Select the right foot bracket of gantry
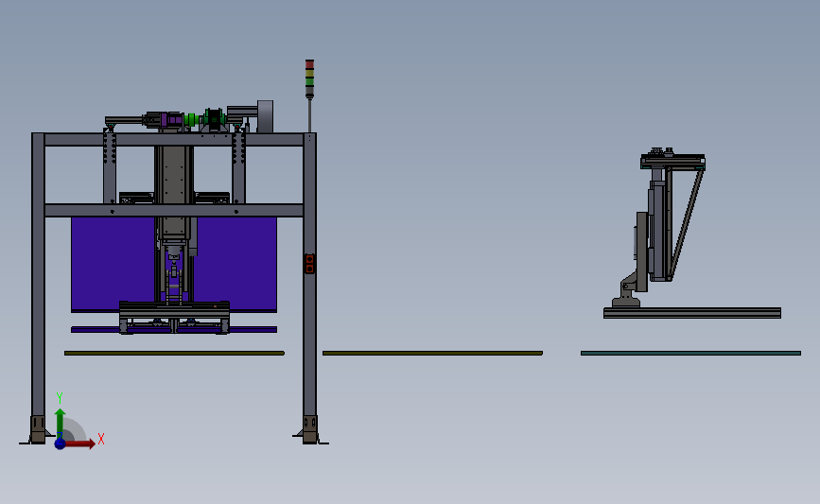This screenshot has height=504, width=820. pyautogui.click(x=310, y=429)
